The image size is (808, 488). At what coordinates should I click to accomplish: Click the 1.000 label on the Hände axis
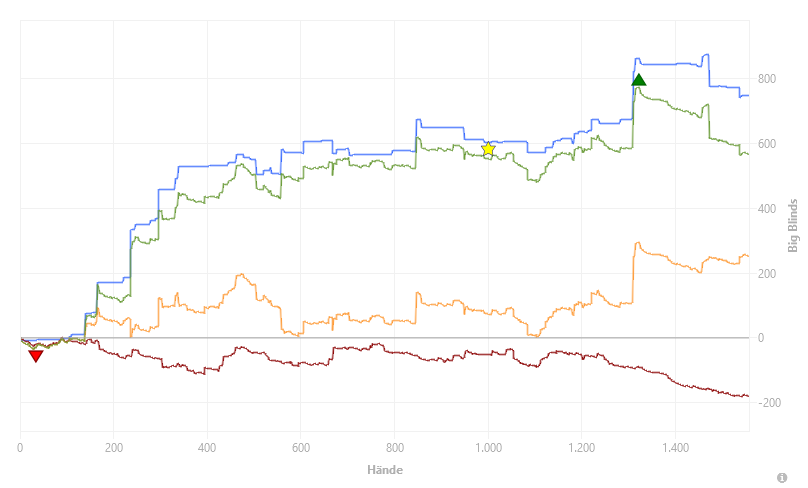(488, 447)
